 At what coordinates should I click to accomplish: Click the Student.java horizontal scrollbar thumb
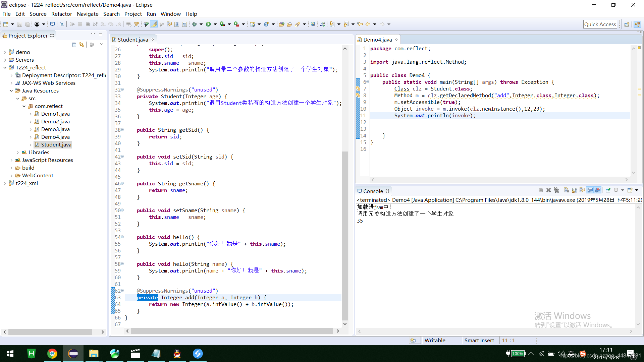[x=232, y=331]
